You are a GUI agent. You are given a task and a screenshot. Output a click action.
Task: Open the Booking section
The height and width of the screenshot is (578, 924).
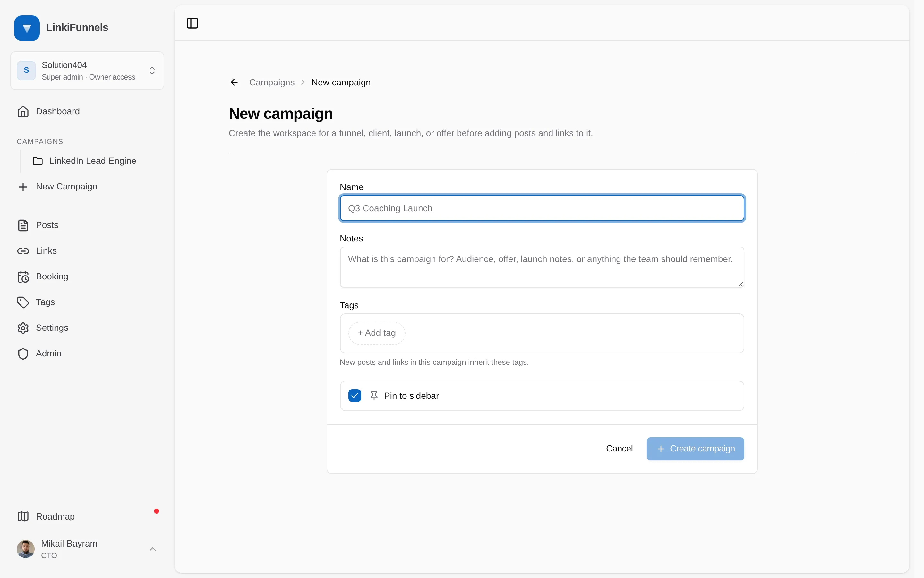87,276
